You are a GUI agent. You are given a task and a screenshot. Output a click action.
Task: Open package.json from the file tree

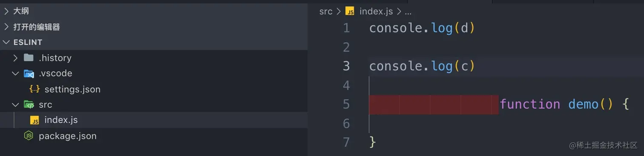point(67,136)
